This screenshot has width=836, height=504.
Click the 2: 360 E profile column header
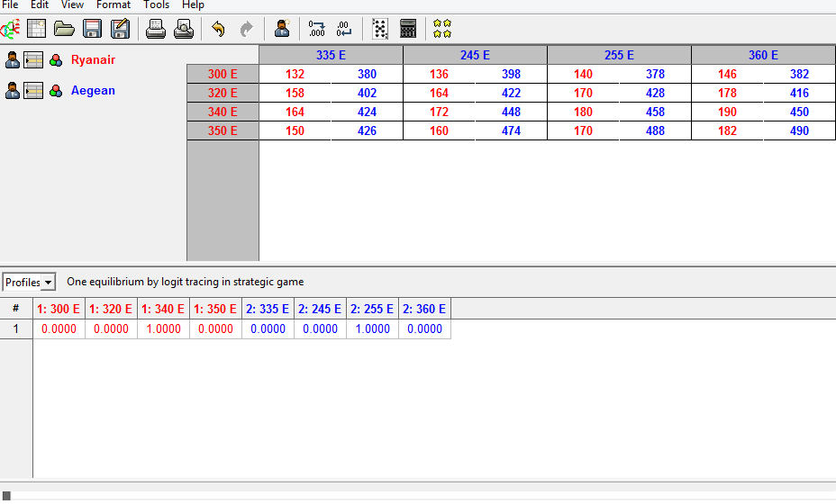(424, 309)
